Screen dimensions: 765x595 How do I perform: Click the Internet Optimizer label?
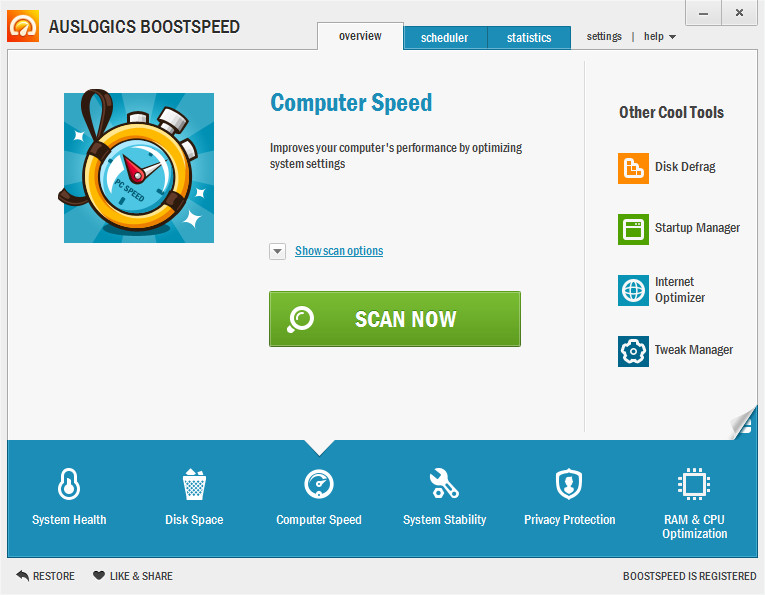click(x=680, y=290)
